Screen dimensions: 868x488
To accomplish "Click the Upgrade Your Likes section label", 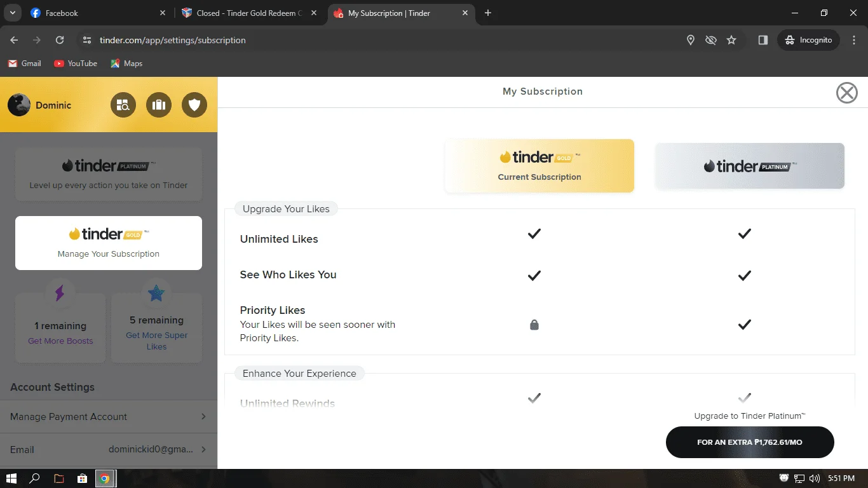I will point(286,209).
